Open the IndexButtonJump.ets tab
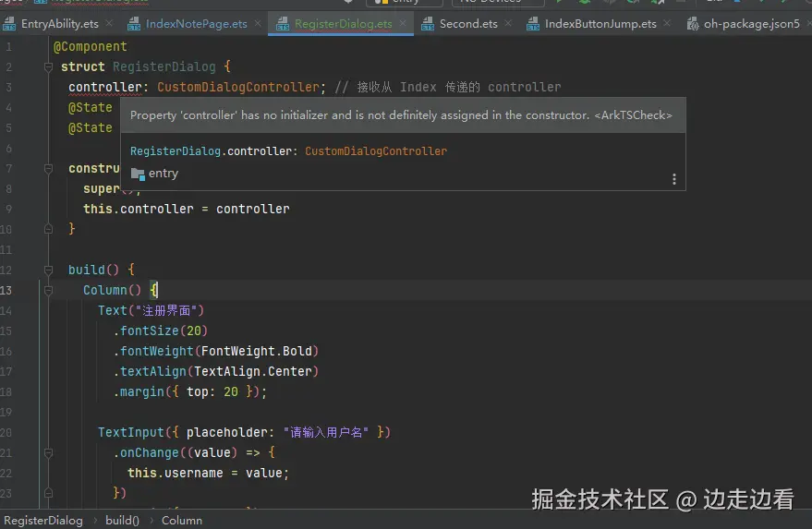The image size is (812, 529). 600,24
